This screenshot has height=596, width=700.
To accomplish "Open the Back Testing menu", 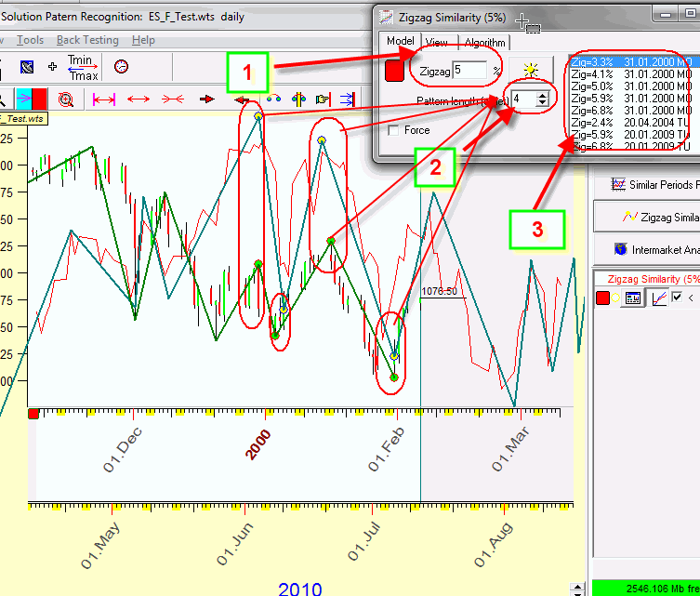I will [x=87, y=40].
